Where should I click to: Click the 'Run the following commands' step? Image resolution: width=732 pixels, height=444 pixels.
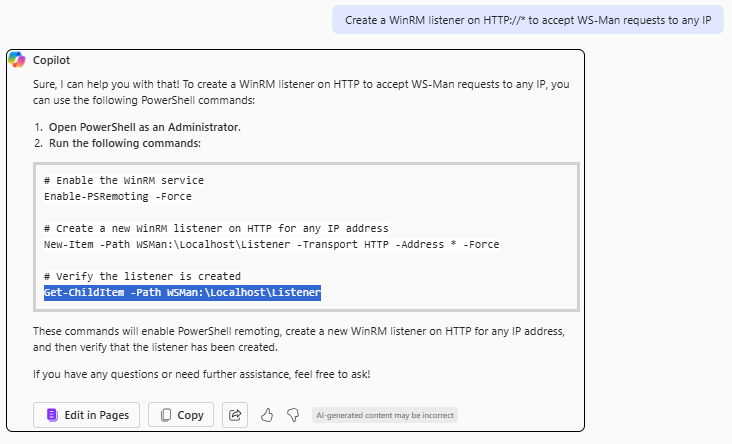tap(125, 143)
